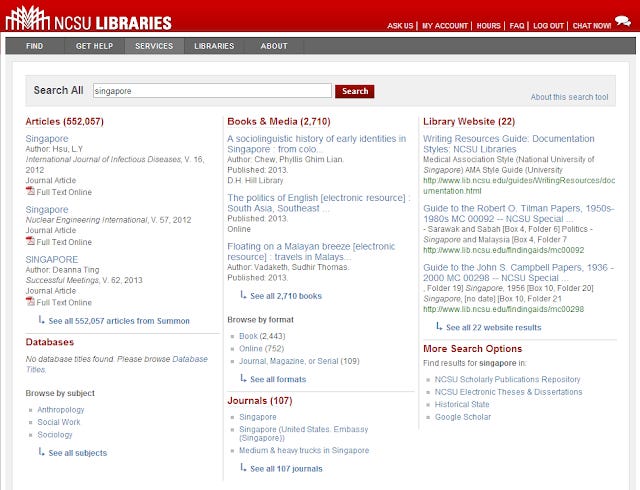Filter by Online (752) format

(261, 349)
